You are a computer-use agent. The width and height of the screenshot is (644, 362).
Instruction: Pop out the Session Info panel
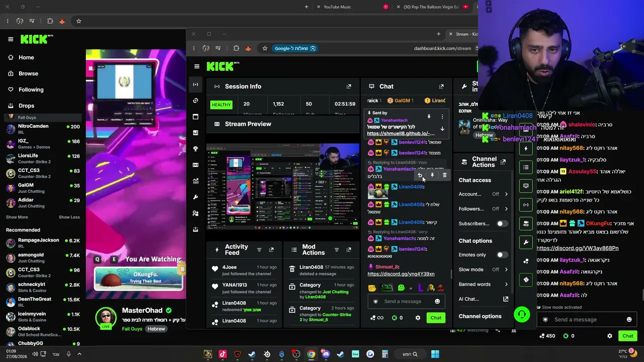[349, 86]
